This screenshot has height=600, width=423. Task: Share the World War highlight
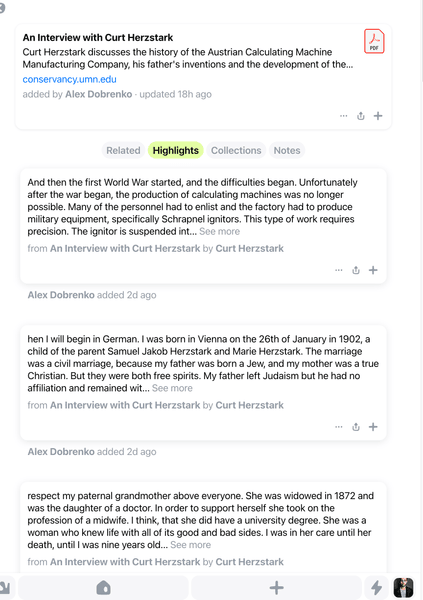(356, 270)
